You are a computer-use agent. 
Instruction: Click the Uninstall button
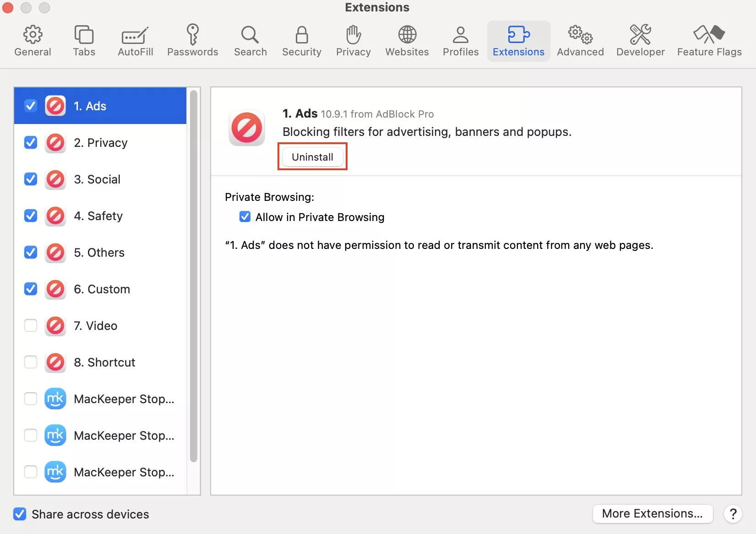coord(312,157)
